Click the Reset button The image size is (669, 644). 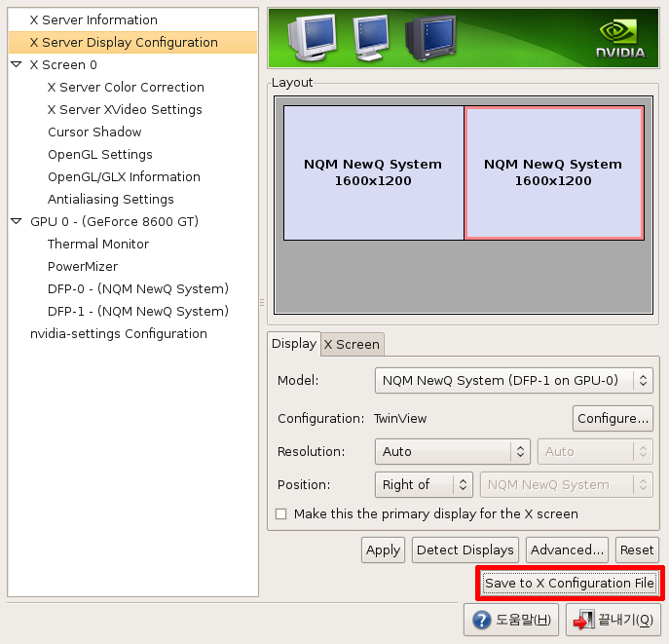coord(637,550)
